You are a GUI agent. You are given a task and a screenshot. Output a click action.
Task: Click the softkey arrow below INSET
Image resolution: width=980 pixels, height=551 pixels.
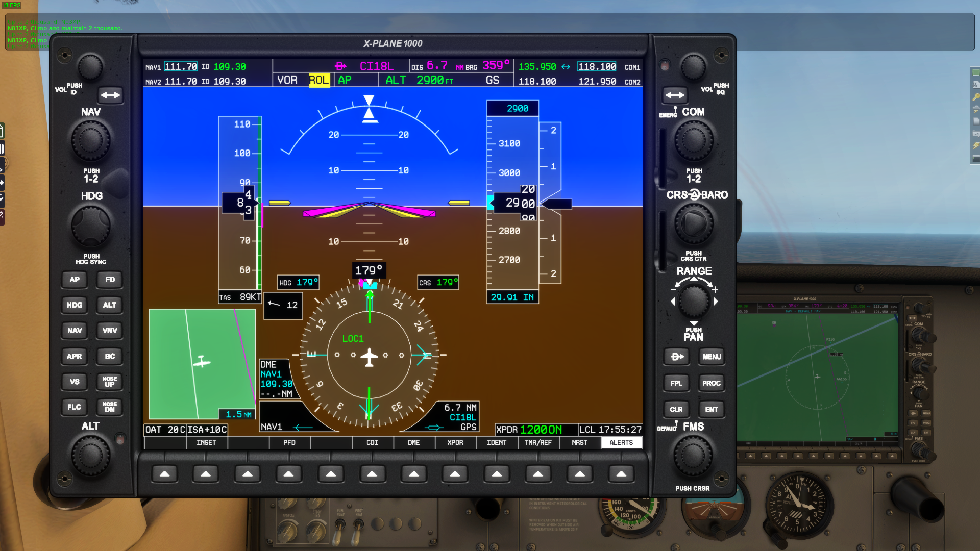tap(206, 474)
